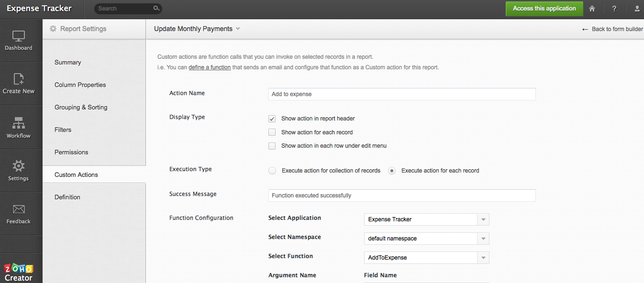This screenshot has width=644, height=283.
Task: Open the Select Namespace dropdown
Action: 483,239
